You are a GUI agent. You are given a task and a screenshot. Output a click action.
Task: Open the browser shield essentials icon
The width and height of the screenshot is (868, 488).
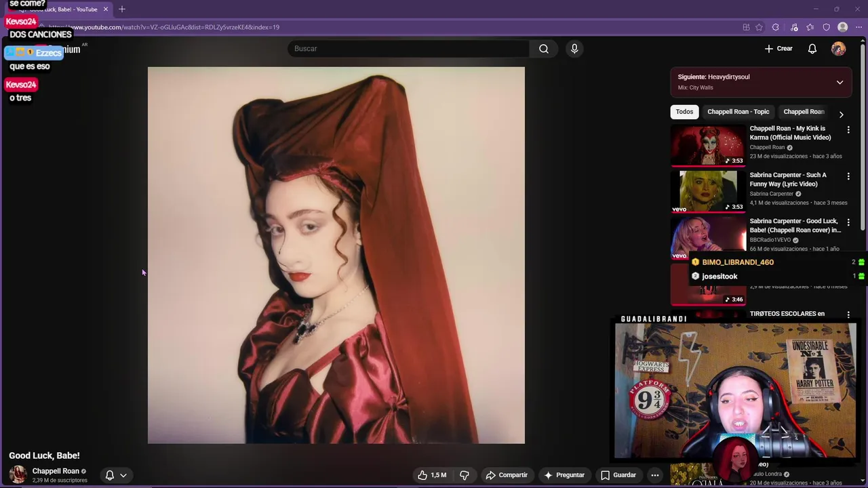click(x=827, y=27)
